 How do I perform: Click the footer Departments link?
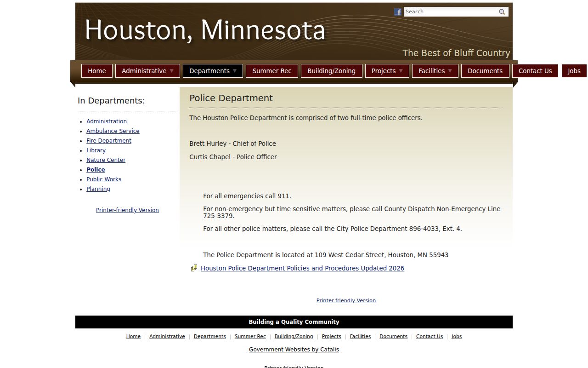click(x=210, y=337)
